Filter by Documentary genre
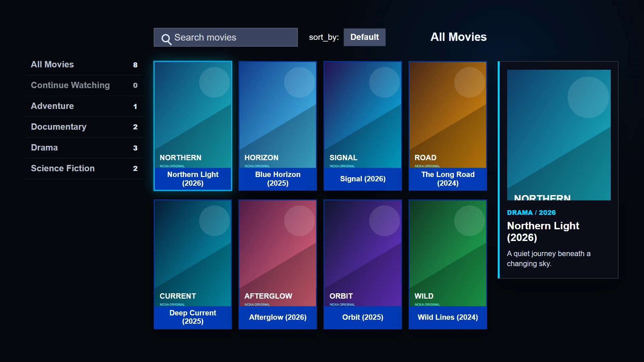Screen dimensions: 644x362 pyautogui.click(x=84, y=127)
